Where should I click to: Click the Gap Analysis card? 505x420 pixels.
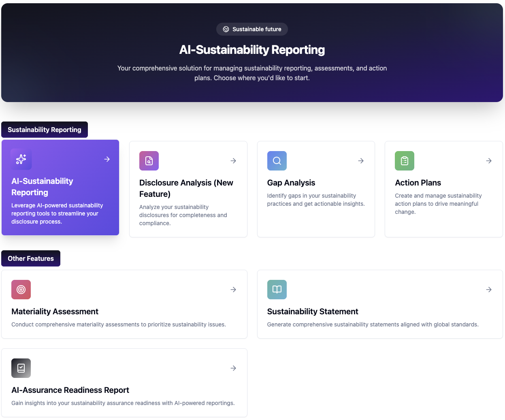[x=316, y=189]
